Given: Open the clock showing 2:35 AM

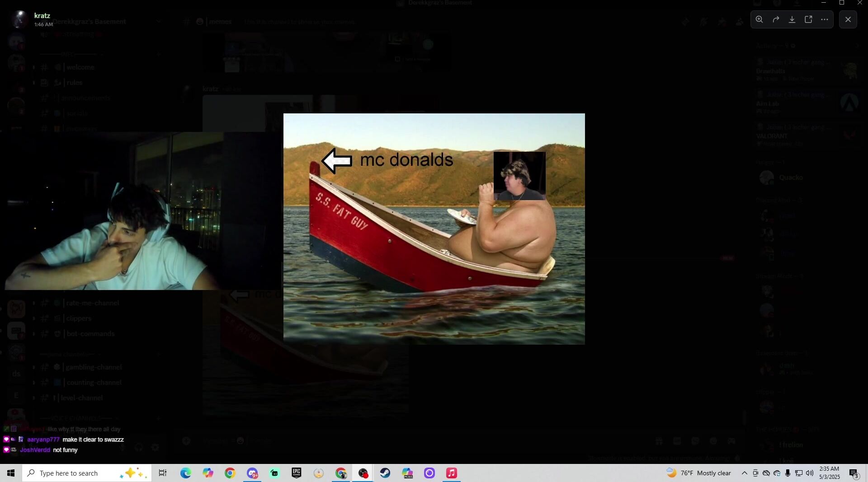Looking at the screenshot, I should pos(829,473).
